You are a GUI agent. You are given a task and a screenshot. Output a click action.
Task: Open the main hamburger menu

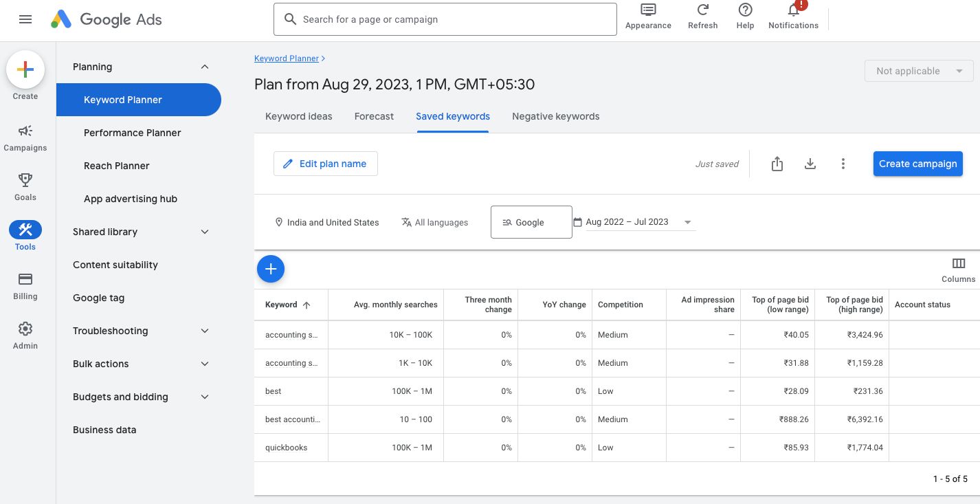25,19
